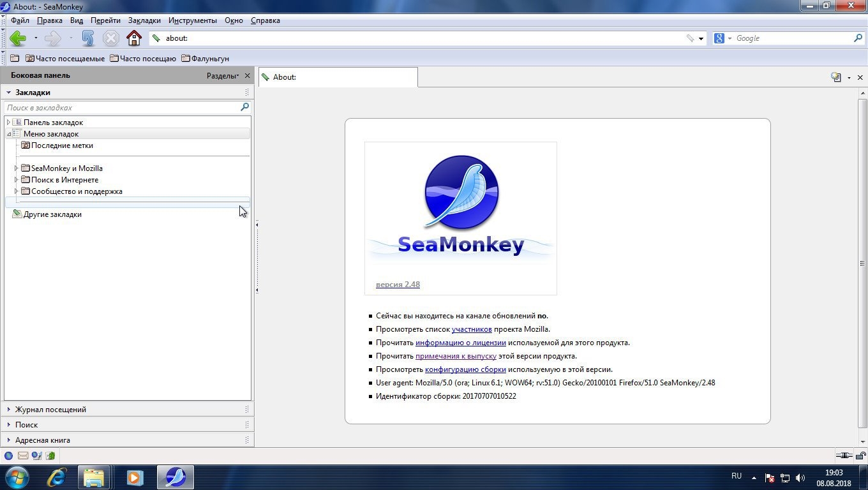Open a new tab with the tab-bar icon
Viewport: 868px width, 490px height.
(836, 77)
